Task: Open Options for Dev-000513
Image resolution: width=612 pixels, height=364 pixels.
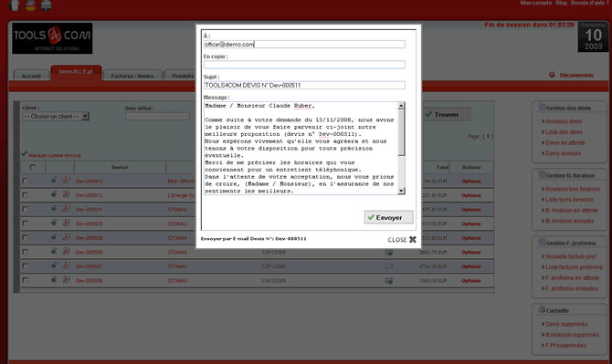Action: pos(471,182)
